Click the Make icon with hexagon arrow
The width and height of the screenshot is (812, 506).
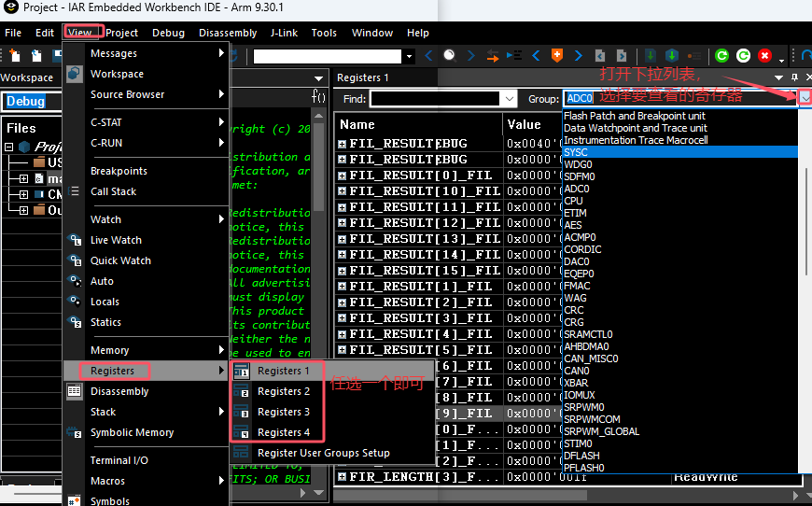click(672, 55)
